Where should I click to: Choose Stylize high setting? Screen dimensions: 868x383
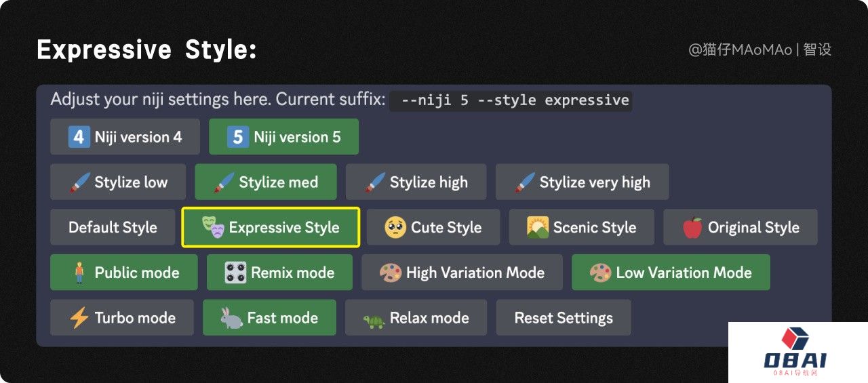point(416,182)
